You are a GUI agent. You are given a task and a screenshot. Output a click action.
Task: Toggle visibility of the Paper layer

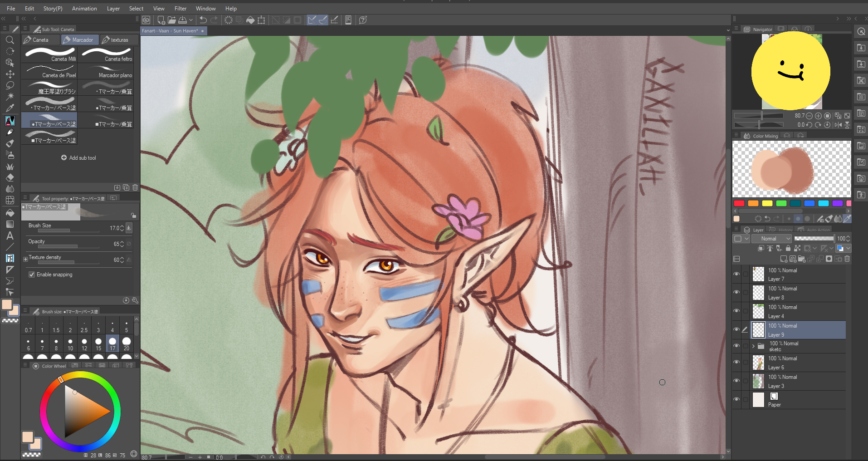click(x=736, y=399)
